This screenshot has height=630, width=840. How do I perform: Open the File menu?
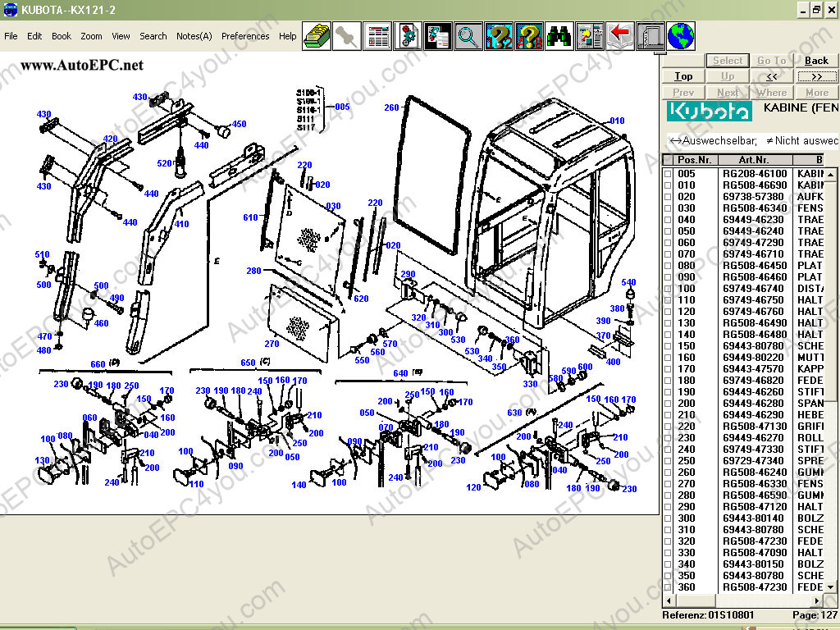click(11, 36)
